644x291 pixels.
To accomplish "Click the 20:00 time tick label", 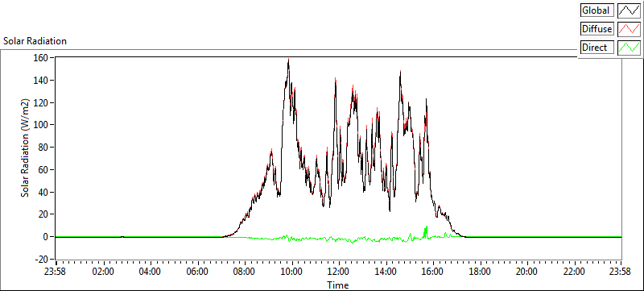I will tap(527, 272).
